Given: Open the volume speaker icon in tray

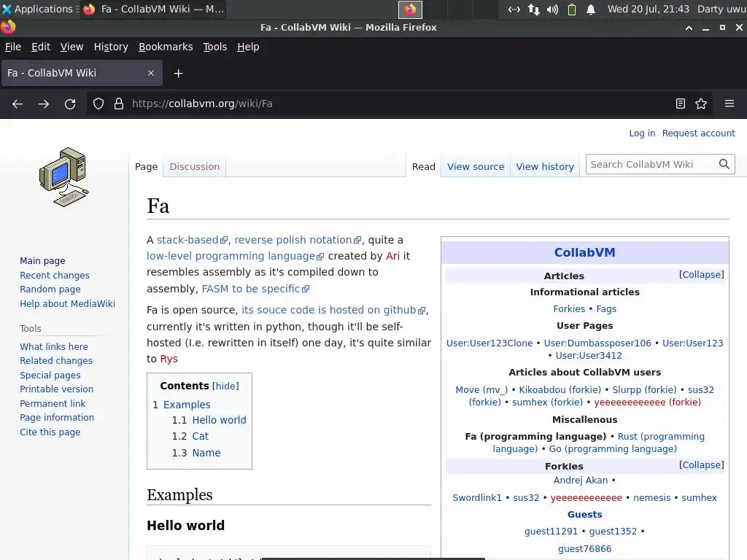Looking at the screenshot, I should 552,9.
